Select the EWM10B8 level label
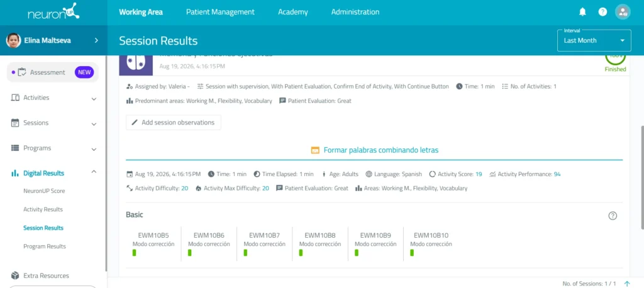 click(320, 235)
